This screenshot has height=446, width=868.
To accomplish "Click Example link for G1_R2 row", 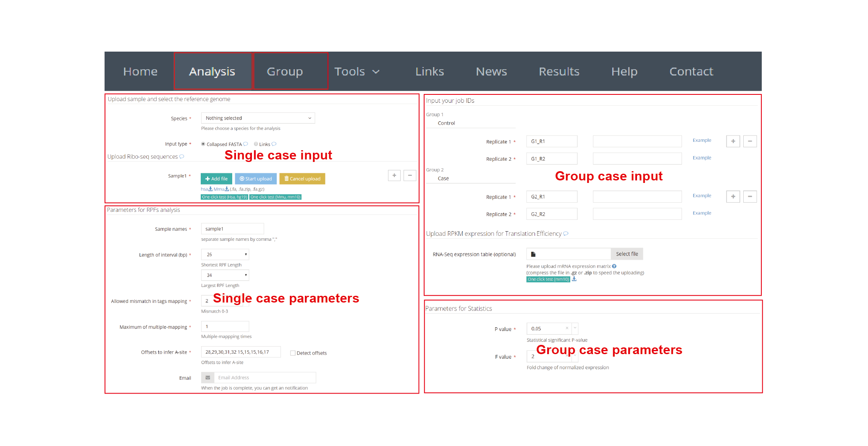I will point(702,158).
